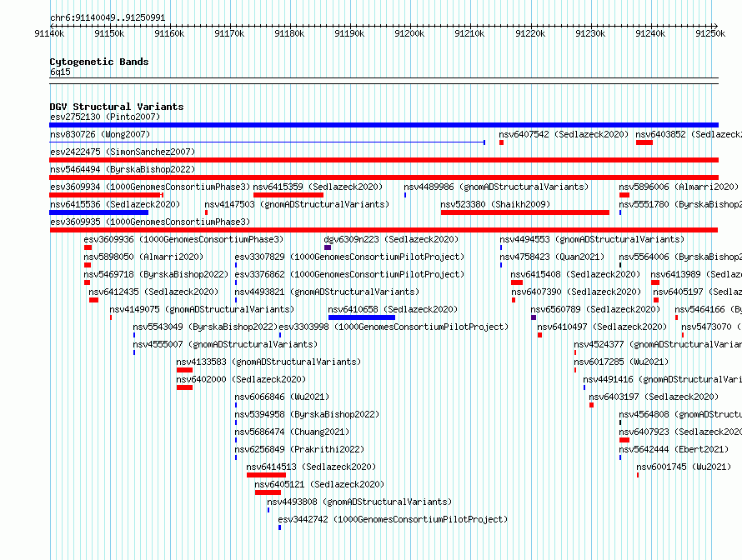Click the esv2752130 (Pinto2007) variant label
Viewport: 742px width, 560px height.
pos(105,117)
